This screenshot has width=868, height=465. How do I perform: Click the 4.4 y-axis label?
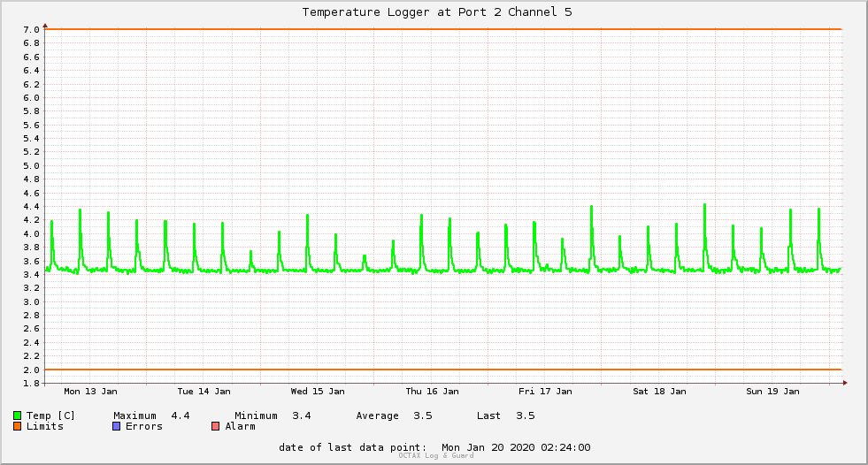[x=32, y=207]
